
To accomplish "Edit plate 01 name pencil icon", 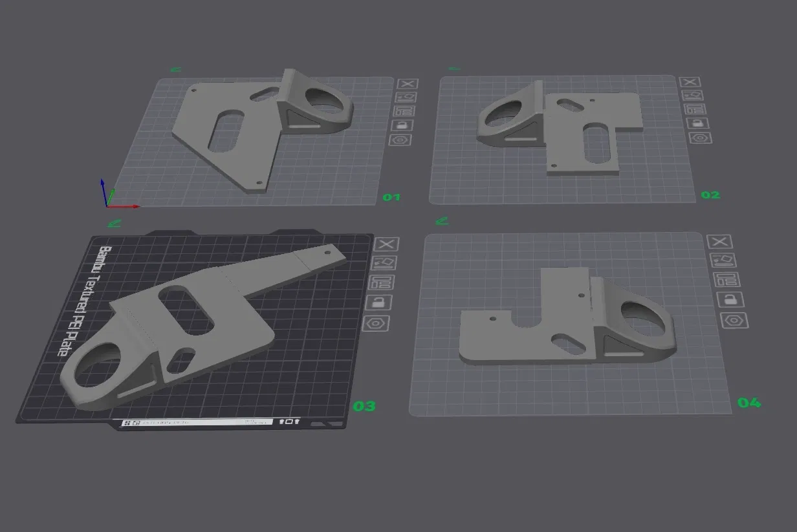I will pos(175,70).
